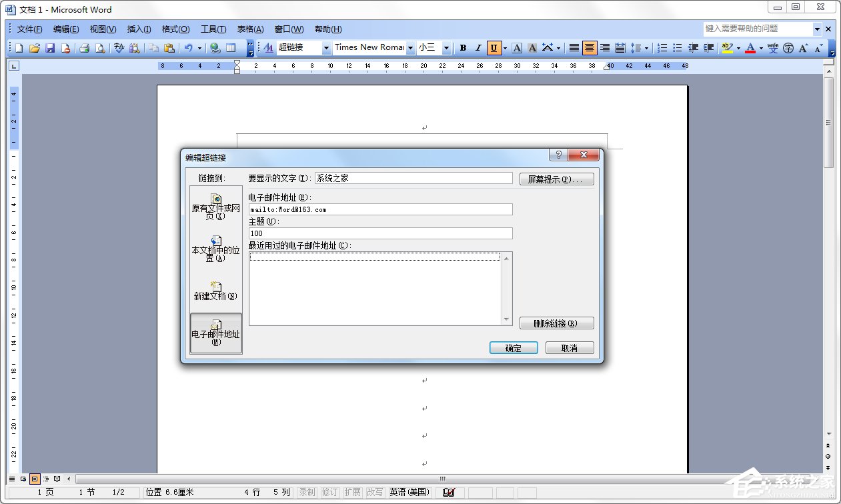The image size is (841, 504).
Task: Open Print Preview
Action: point(101,47)
